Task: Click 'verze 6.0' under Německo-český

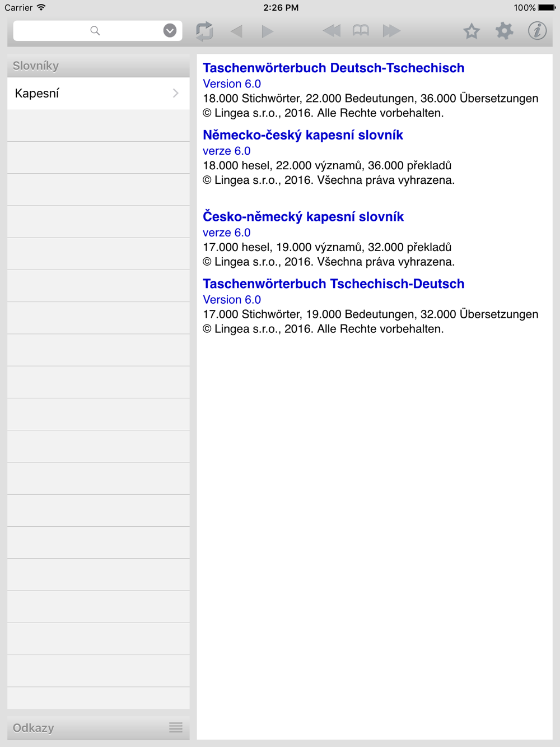Action: [227, 151]
